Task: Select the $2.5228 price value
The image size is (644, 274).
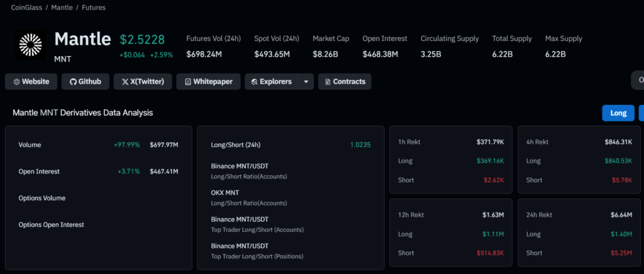Action: (x=142, y=40)
